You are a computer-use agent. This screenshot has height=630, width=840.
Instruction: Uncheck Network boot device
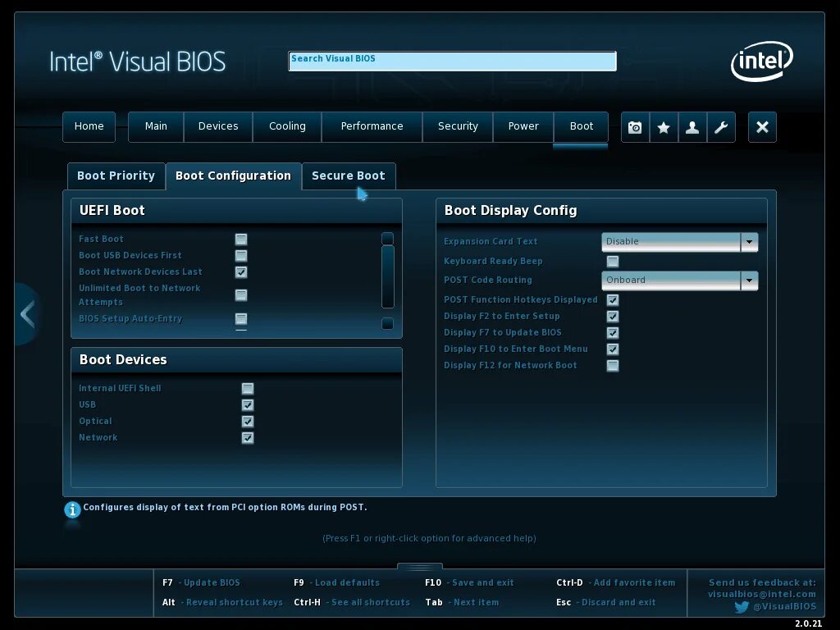click(x=248, y=438)
